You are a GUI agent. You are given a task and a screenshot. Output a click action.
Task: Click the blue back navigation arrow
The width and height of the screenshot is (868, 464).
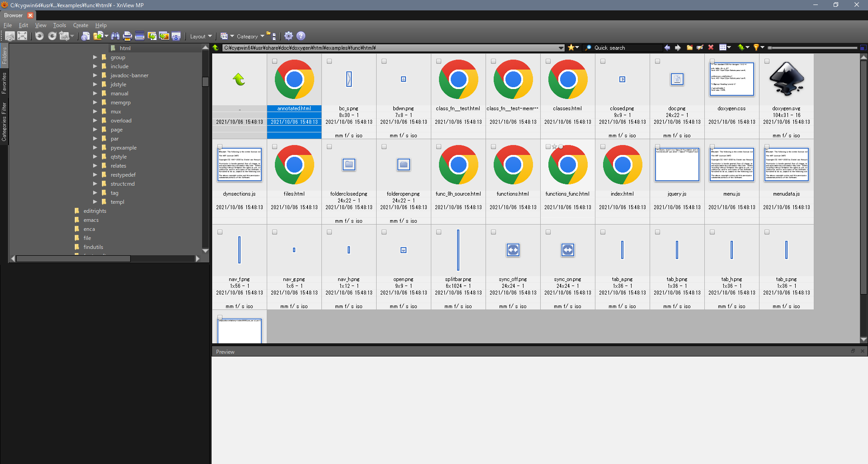[x=667, y=47]
